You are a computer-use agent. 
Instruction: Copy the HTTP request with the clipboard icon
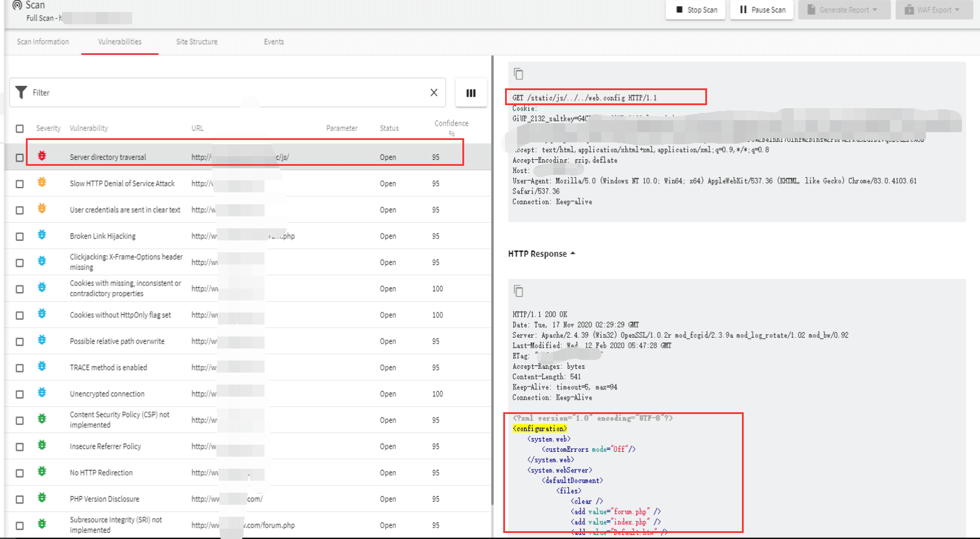(x=518, y=74)
